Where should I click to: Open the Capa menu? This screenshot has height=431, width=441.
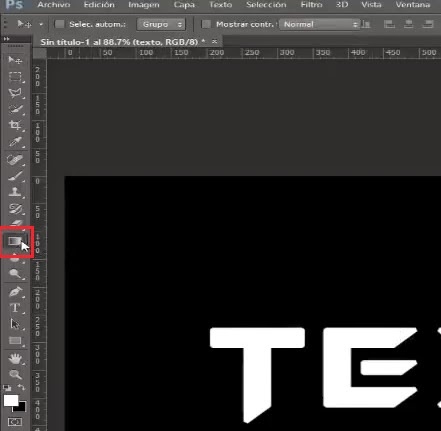[x=184, y=5]
